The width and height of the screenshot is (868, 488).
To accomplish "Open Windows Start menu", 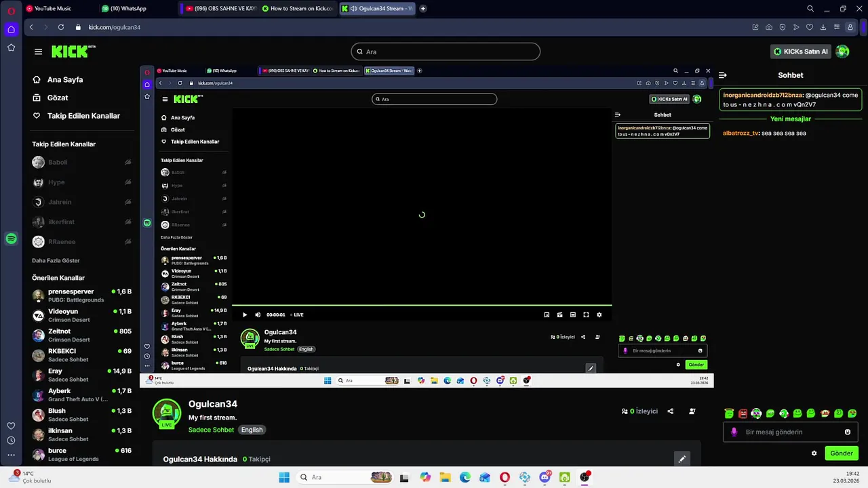I will (x=284, y=477).
